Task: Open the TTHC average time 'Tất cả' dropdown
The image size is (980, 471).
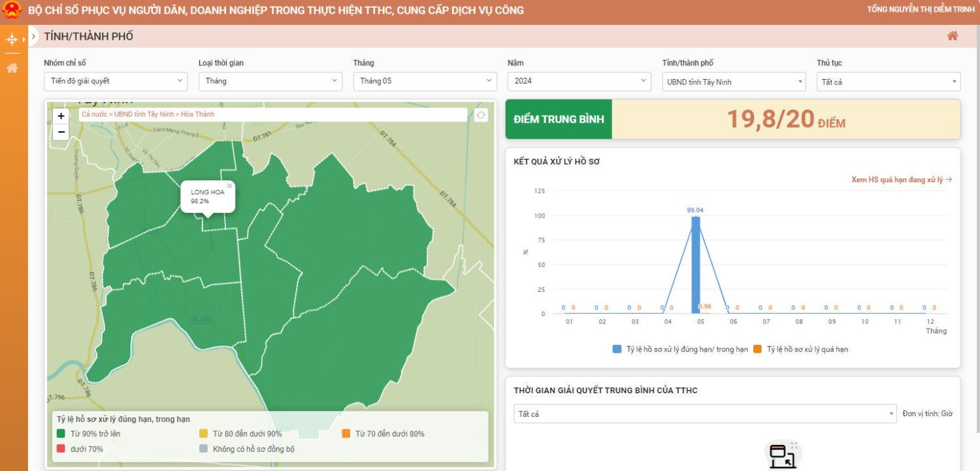Action: pos(706,414)
